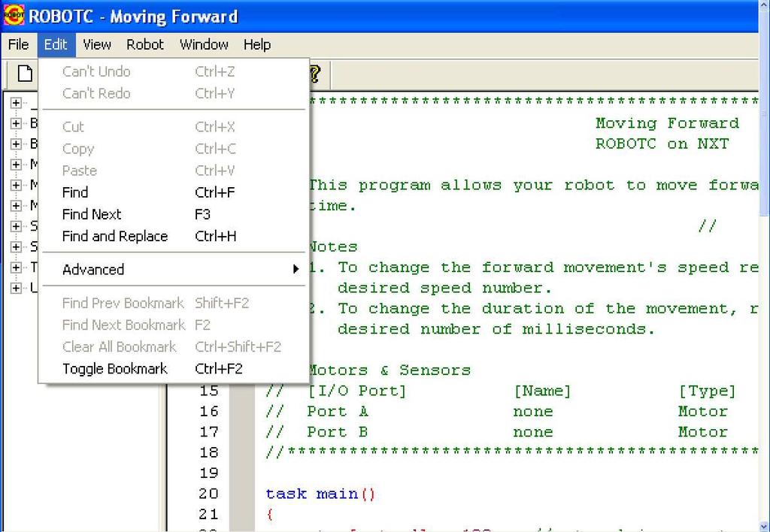The width and height of the screenshot is (770, 532).
Task: Expand the tree node beside letter U
Action: (x=17, y=288)
